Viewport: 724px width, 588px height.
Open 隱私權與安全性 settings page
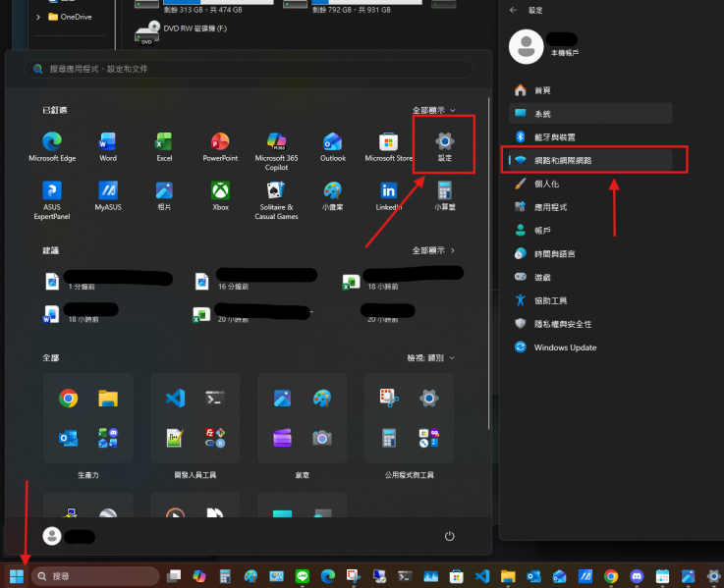590,324
